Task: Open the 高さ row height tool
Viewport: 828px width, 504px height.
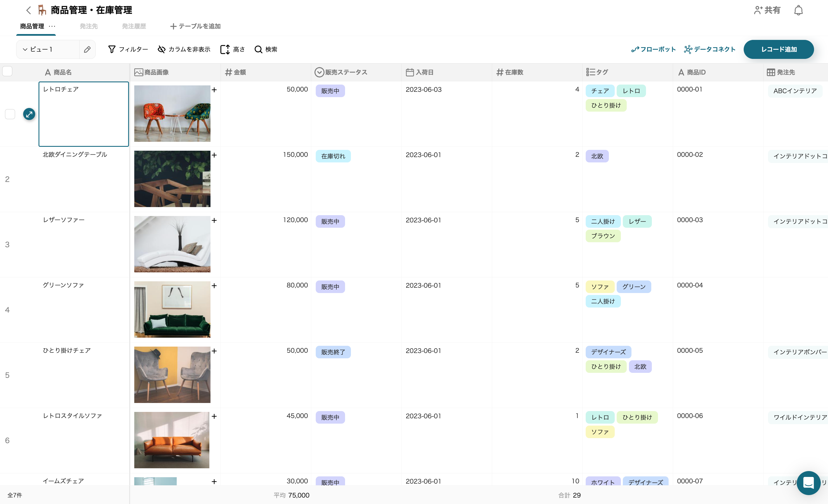Action: click(x=232, y=49)
